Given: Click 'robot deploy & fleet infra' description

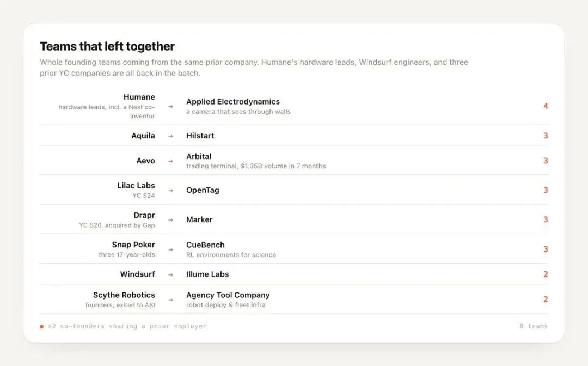Looking at the screenshot, I should 226,305.
